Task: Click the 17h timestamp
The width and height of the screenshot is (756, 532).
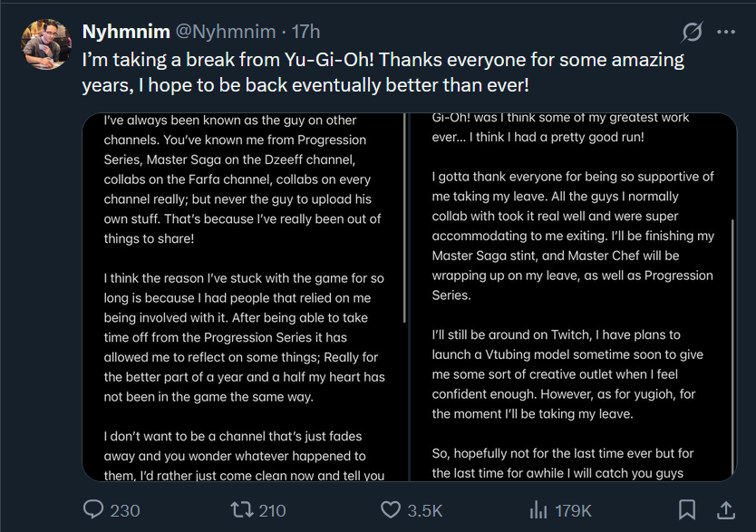Action: point(305,32)
